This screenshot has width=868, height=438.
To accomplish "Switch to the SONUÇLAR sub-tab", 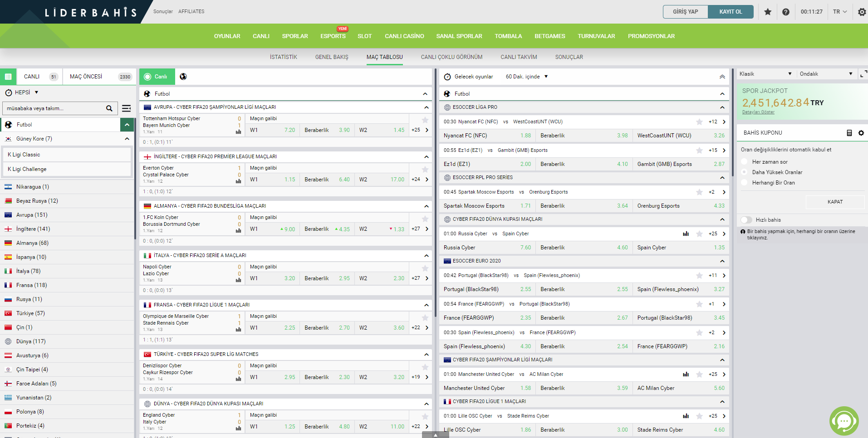I will 569,57.
